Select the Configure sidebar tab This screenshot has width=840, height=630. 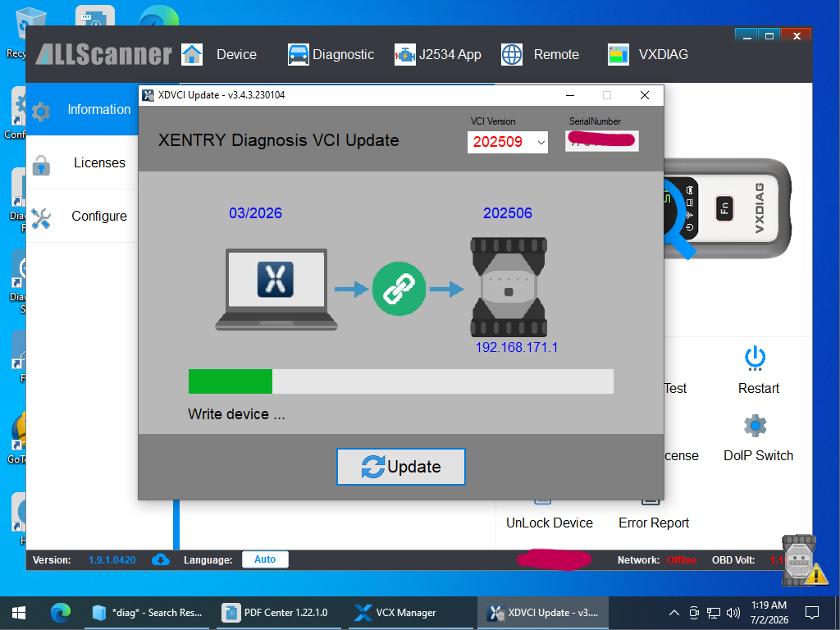[x=82, y=216]
